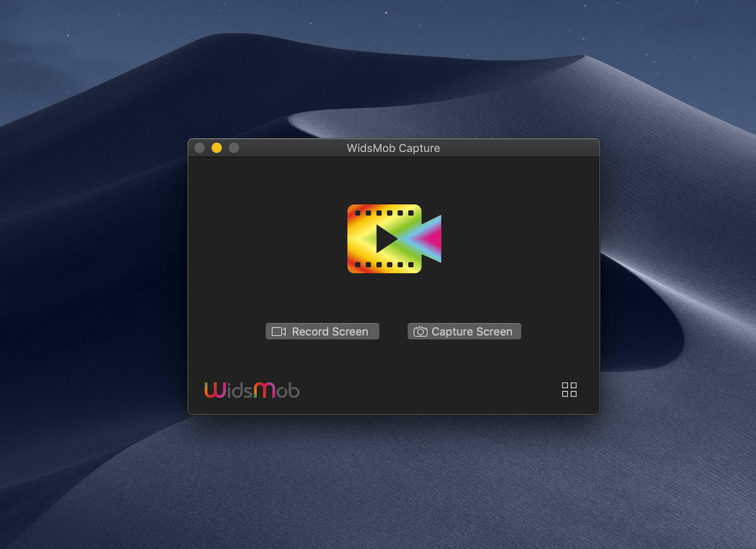The height and width of the screenshot is (549, 756).
Task: Minimize the WidsMob Capture window
Action: 217,148
